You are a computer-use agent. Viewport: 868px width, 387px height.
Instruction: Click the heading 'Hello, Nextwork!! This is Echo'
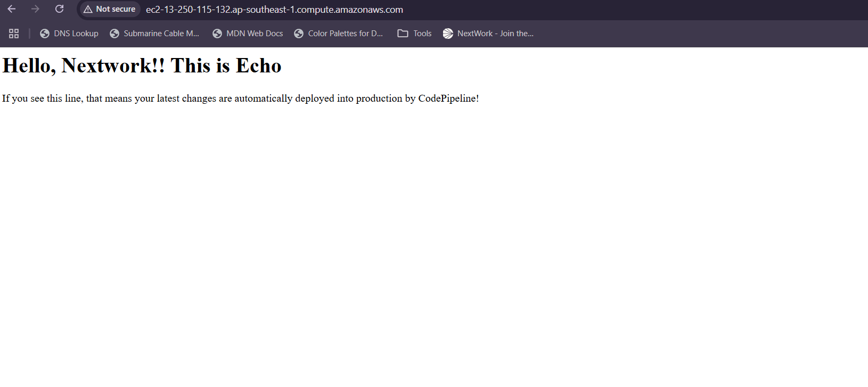point(142,65)
